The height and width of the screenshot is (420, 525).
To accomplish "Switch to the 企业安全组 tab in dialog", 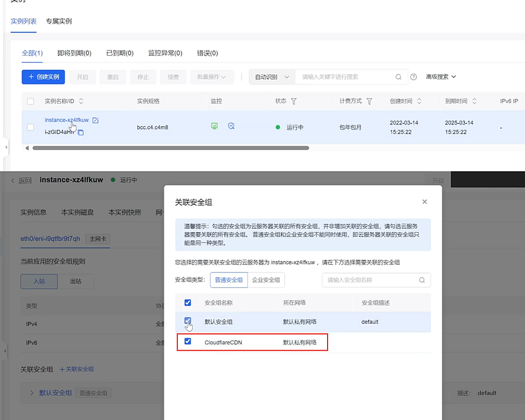I will [266, 280].
